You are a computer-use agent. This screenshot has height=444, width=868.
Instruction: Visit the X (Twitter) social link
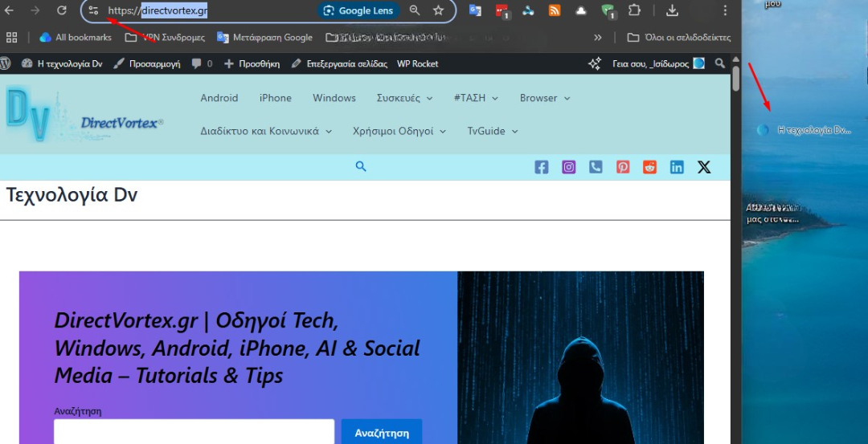tap(704, 167)
